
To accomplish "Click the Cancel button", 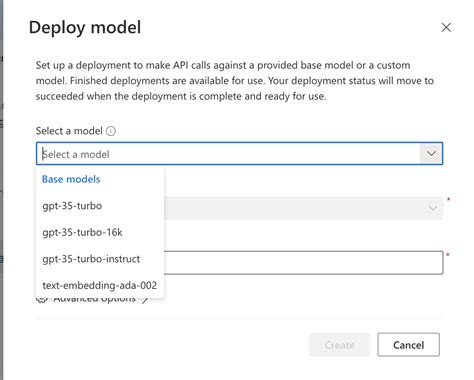I will coord(408,345).
